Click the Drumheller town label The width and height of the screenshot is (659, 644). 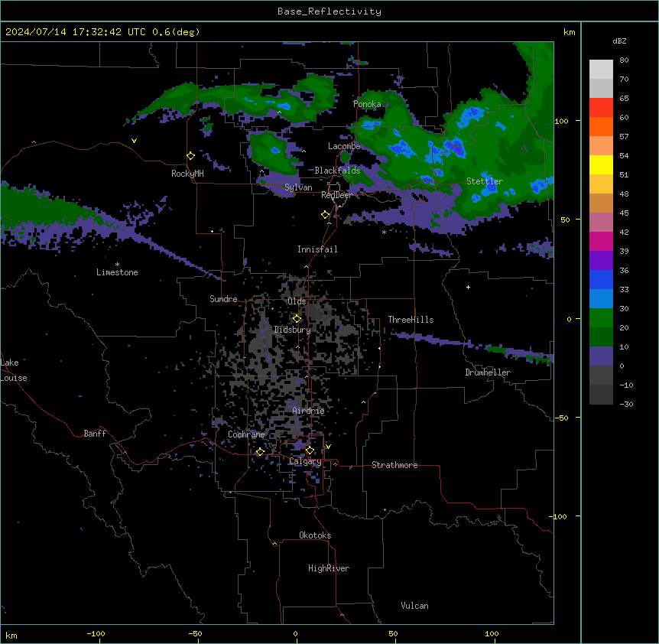pos(488,372)
